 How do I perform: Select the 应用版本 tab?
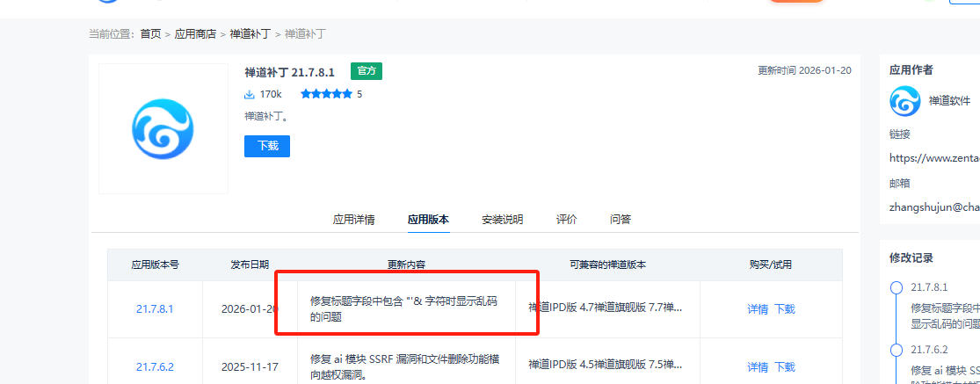(x=428, y=220)
